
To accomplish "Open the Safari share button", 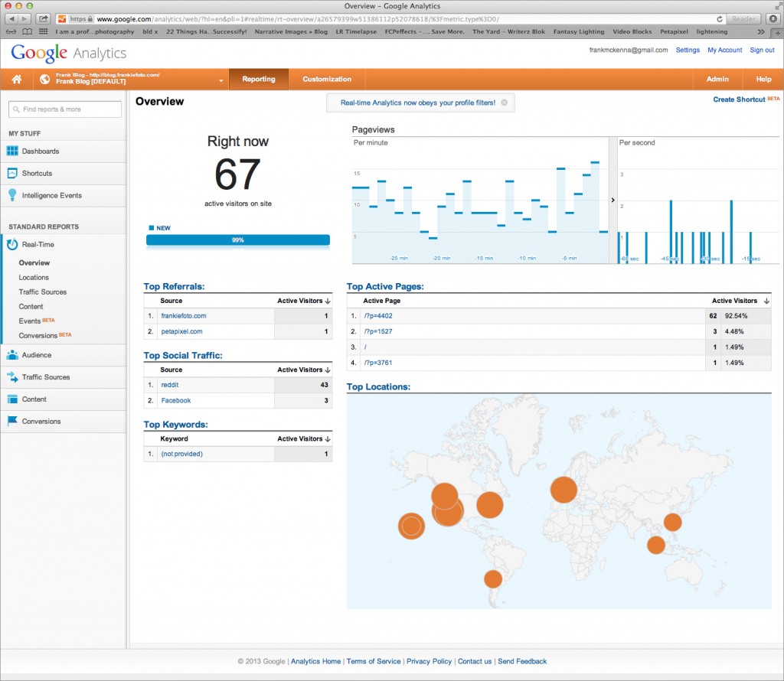I will tap(44, 19).
